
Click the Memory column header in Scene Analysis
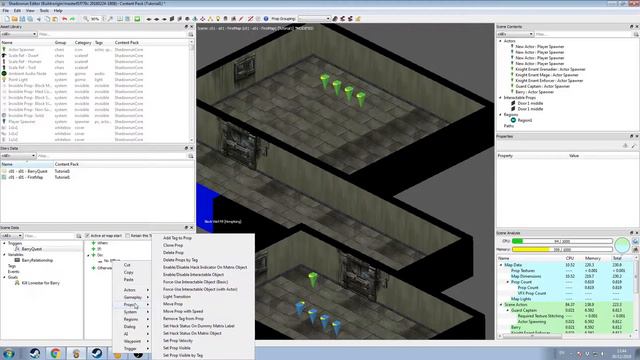(x=593, y=258)
